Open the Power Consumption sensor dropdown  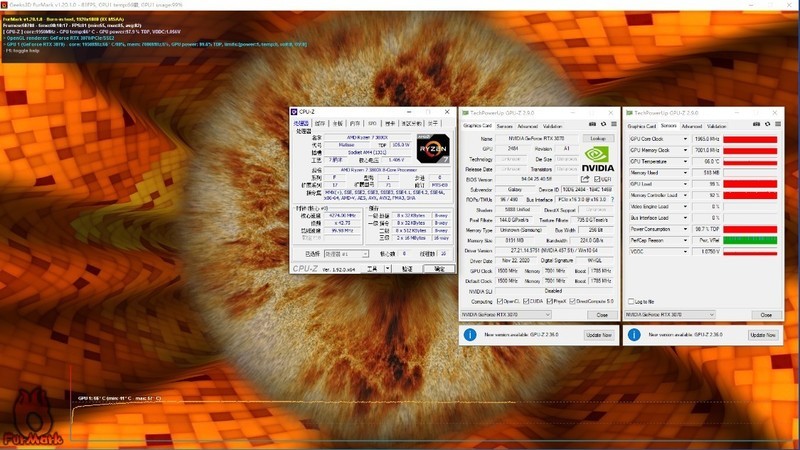tap(685, 229)
